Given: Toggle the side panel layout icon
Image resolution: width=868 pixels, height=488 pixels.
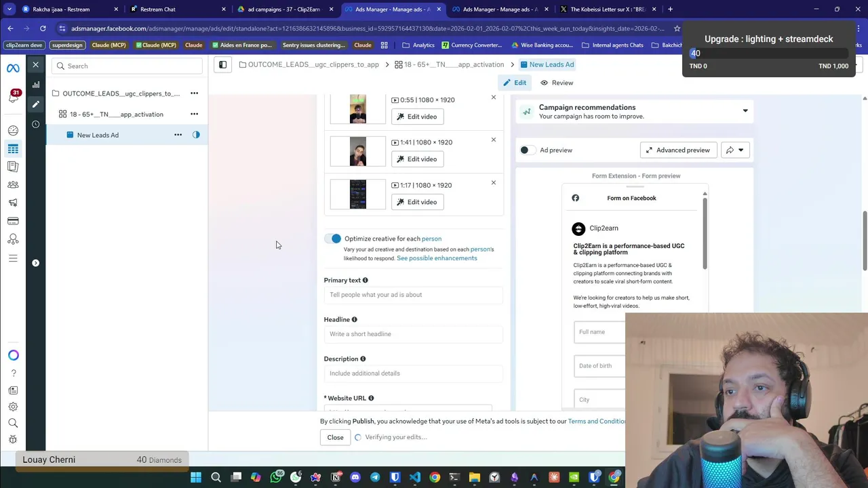Looking at the screenshot, I should (x=222, y=64).
